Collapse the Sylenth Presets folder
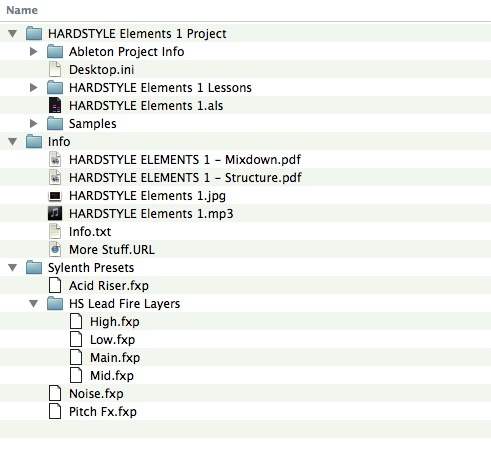This screenshot has height=456, width=491. pyautogui.click(x=13, y=267)
